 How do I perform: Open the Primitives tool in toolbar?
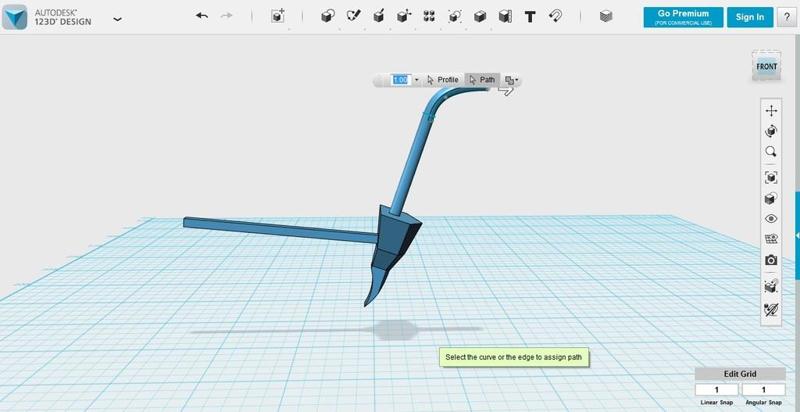[327, 17]
